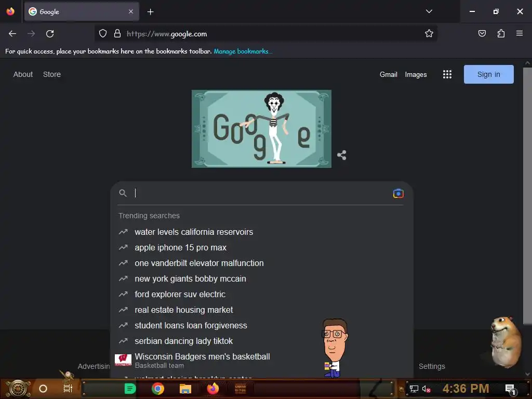
Task: Select 'student loans loan forgiveness' suggestion
Action: pos(261,326)
